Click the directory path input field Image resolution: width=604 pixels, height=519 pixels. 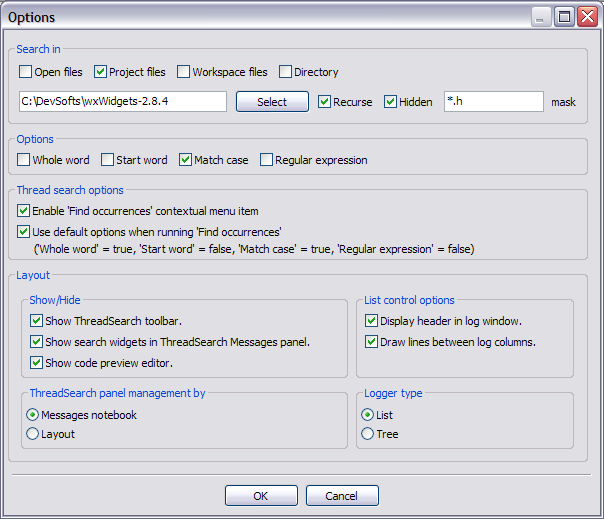point(123,102)
